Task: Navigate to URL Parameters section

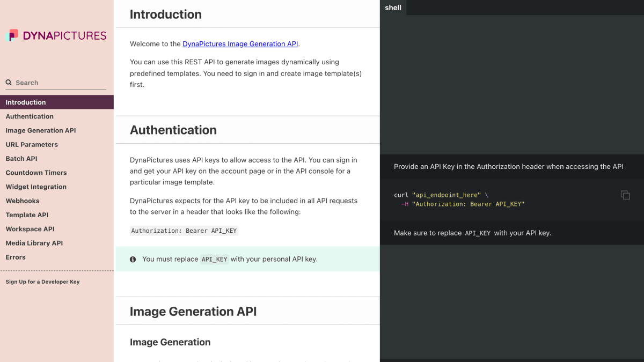Action: [x=57, y=144]
